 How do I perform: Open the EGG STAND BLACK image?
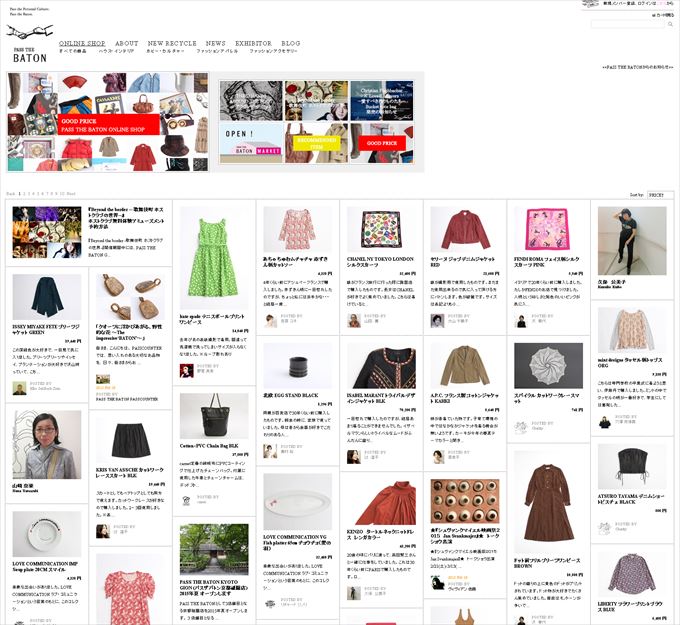(x=298, y=366)
